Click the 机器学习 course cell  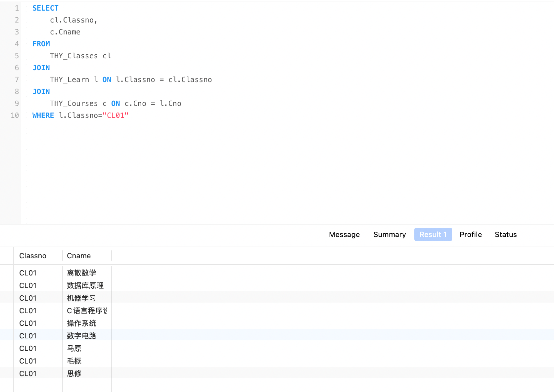pyautogui.click(x=81, y=298)
